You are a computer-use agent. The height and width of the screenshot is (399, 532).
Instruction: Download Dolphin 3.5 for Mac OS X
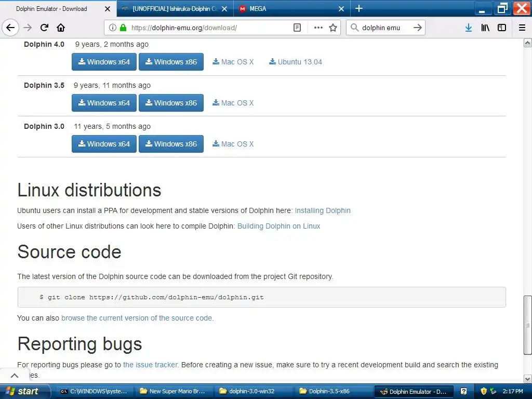coord(233,103)
